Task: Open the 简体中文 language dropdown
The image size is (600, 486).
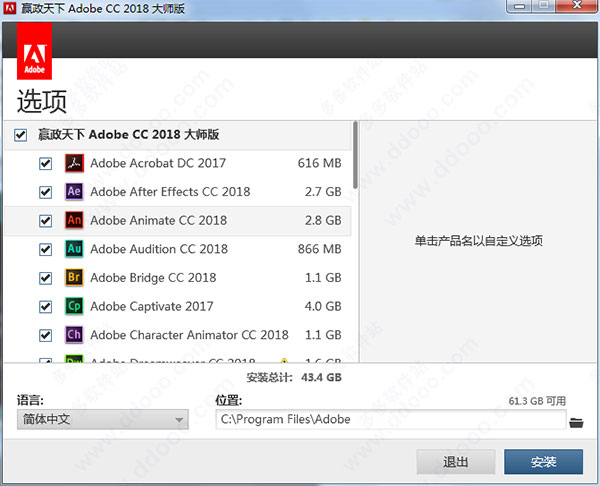Action: 103,419
